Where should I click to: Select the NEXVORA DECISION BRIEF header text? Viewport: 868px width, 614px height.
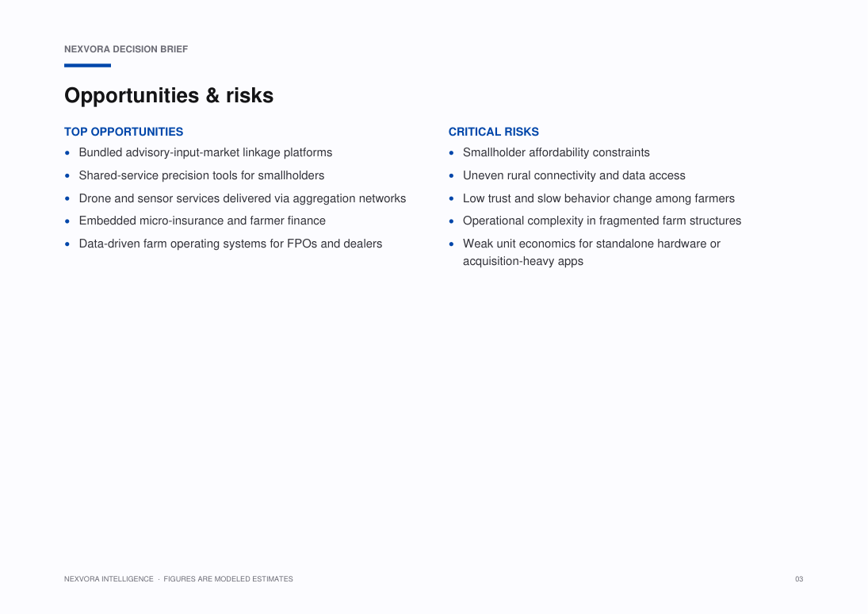point(126,49)
